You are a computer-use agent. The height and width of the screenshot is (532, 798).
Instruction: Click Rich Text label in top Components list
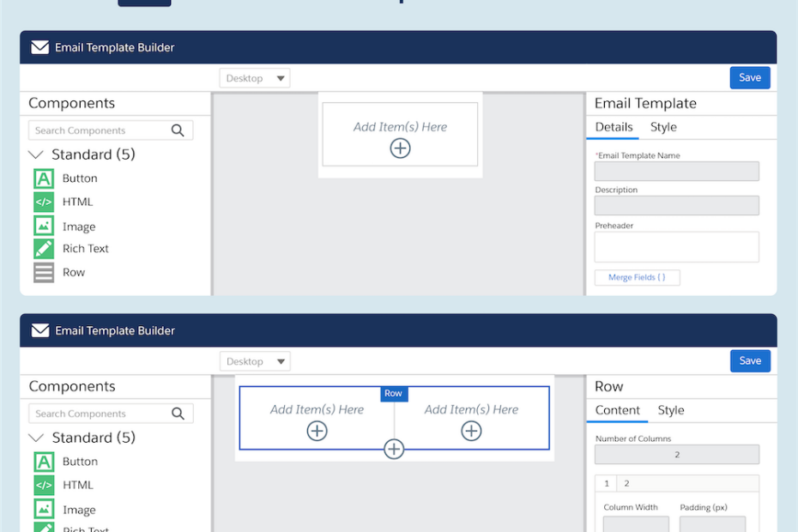86,249
